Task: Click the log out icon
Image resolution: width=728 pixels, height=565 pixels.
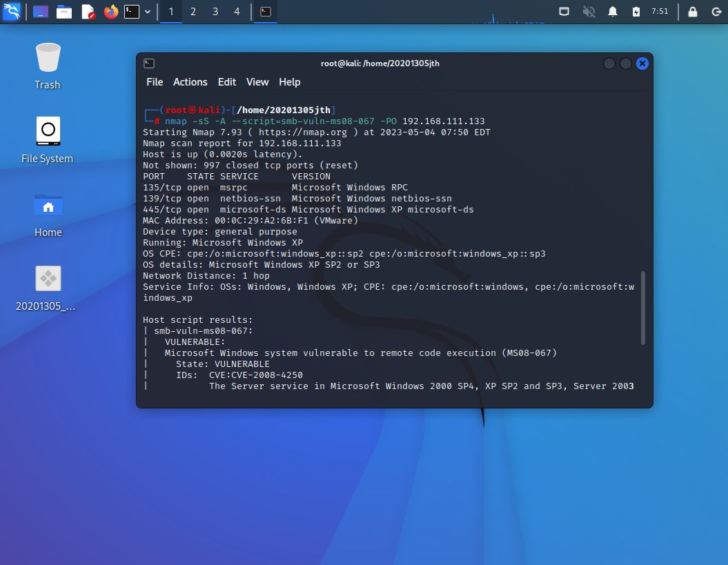Action: click(x=716, y=12)
